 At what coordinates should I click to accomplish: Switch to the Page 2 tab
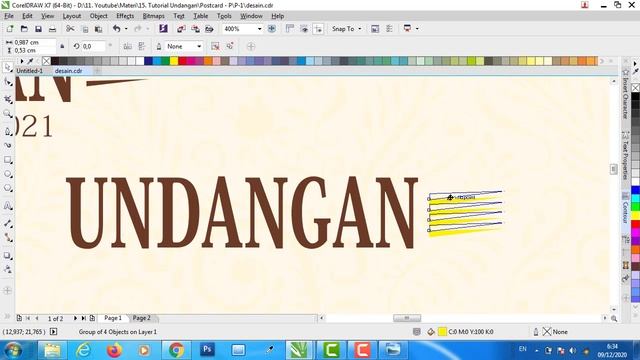point(141,318)
